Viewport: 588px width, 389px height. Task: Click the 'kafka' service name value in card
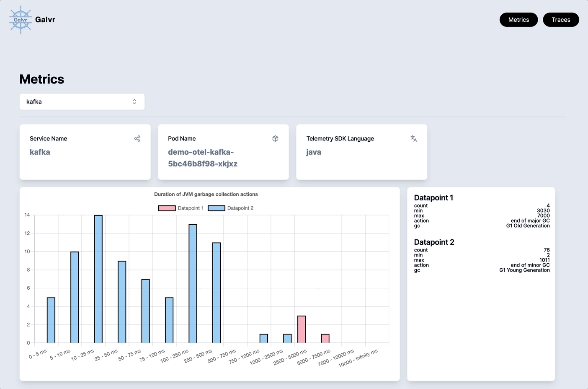(x=40, y=152)
